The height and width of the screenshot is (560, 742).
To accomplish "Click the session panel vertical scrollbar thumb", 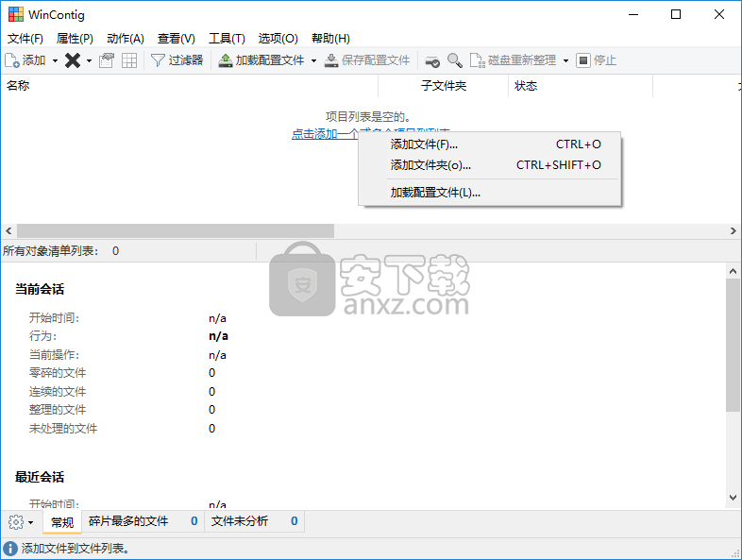I will click(733, 345).
